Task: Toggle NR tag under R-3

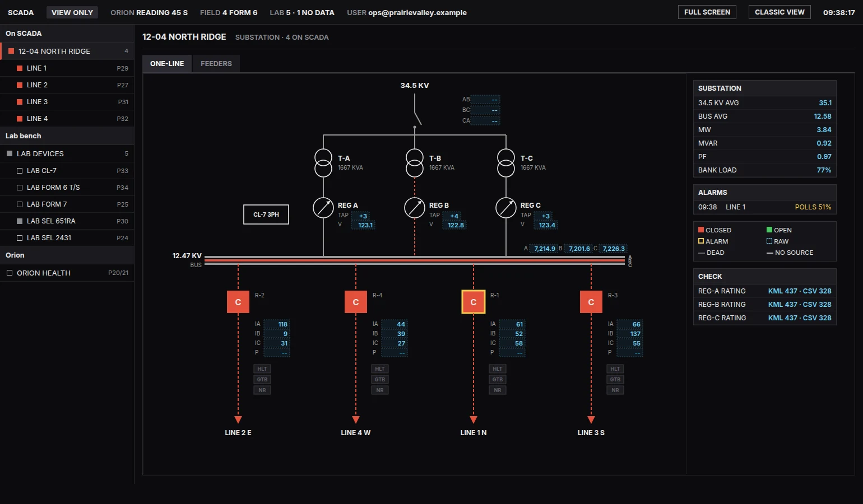Action: tap(615, 390)
